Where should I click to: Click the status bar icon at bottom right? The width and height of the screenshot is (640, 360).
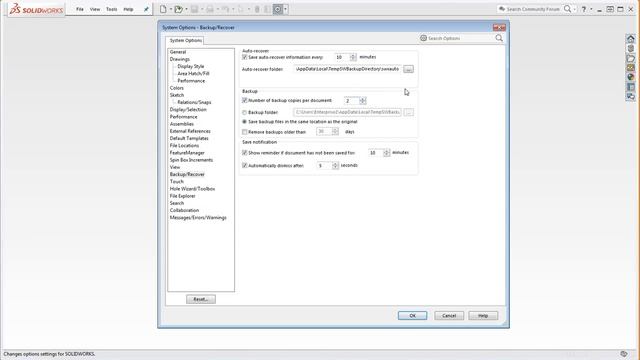[624, 354]
